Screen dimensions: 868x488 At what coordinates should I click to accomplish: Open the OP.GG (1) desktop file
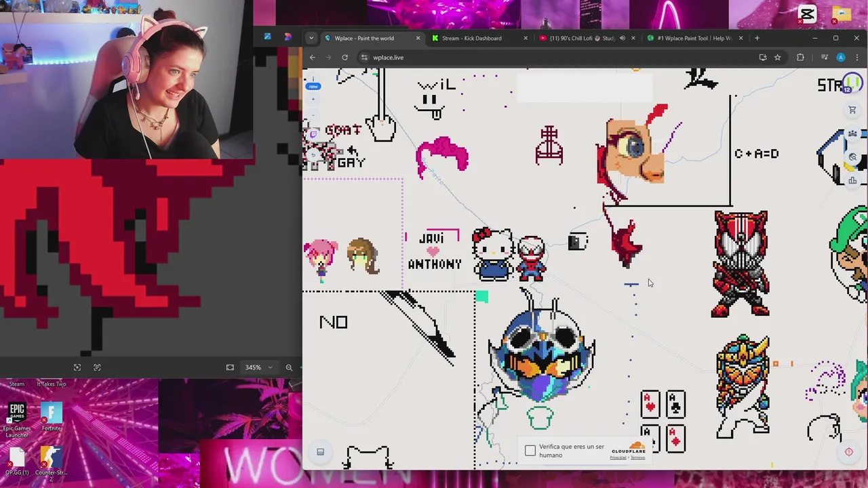point(17,462)
